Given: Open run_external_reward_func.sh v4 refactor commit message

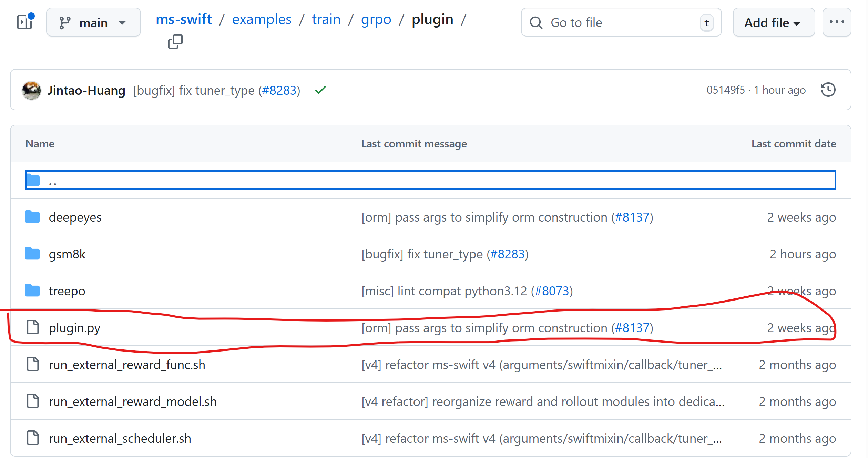Looking at the screenshot, I should click(542, 365).
